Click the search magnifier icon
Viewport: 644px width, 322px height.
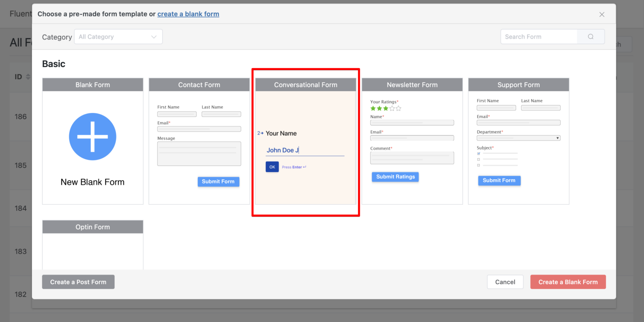(x=591, y=37)
